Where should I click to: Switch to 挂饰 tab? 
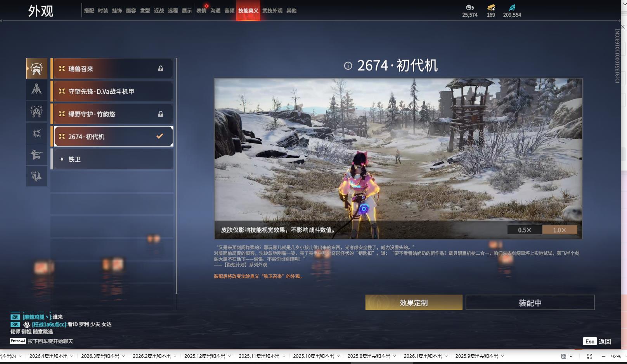click(x=117, y=11)
